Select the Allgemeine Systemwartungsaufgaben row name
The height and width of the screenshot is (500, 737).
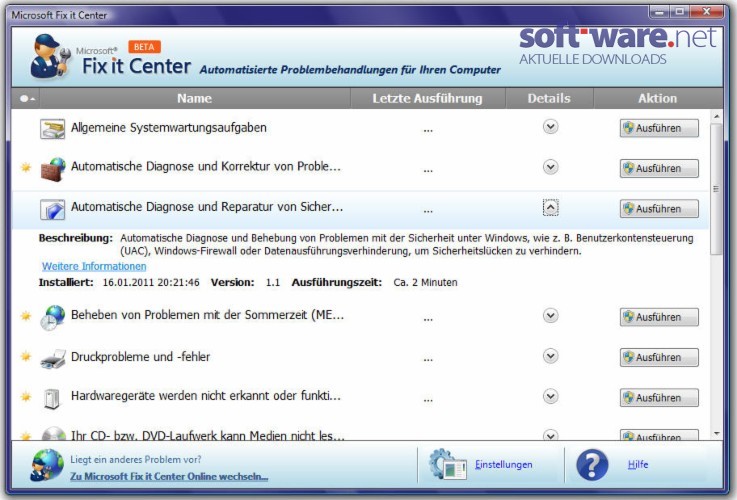(169, 128)
